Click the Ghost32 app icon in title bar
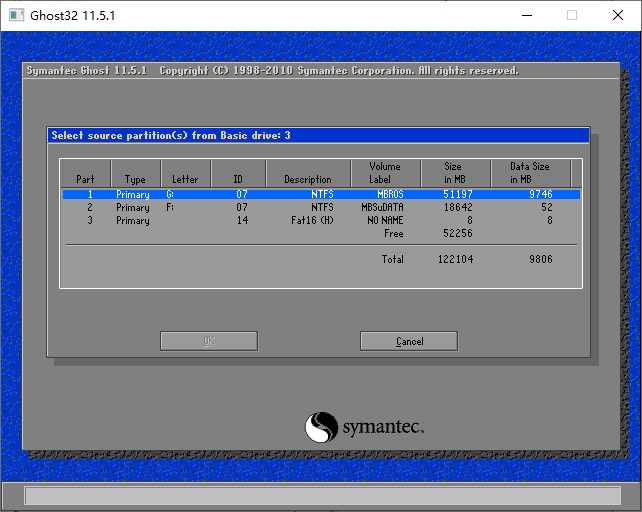The image size is (642, 512). click(16, 15)
